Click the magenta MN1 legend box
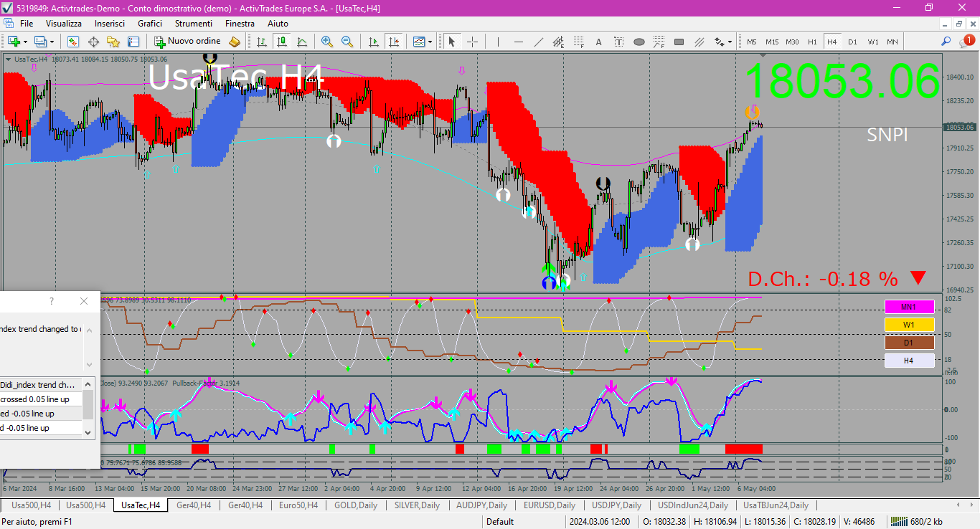Screen dimensions: 980x529 909,307
